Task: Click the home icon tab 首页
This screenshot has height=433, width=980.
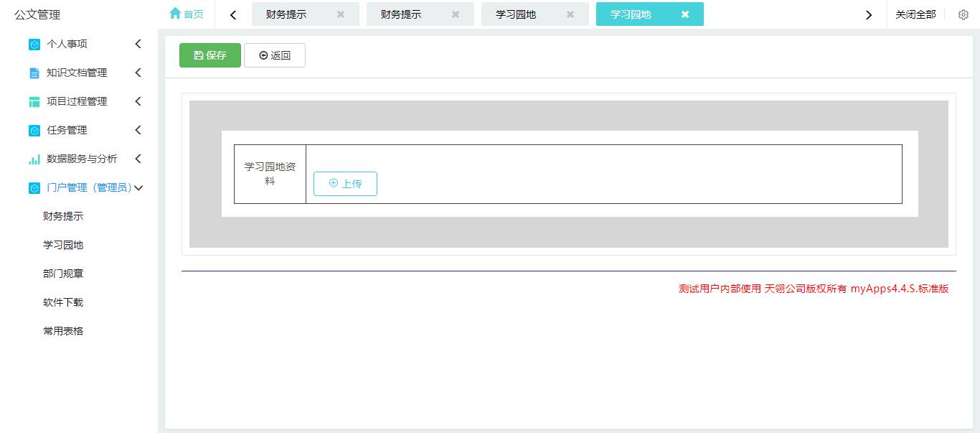Action: 186,14
